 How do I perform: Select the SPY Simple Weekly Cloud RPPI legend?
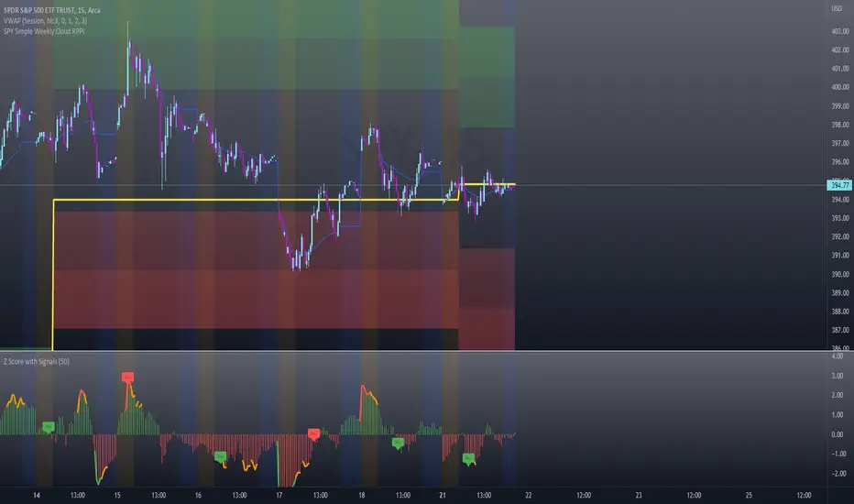click(44, 31)
